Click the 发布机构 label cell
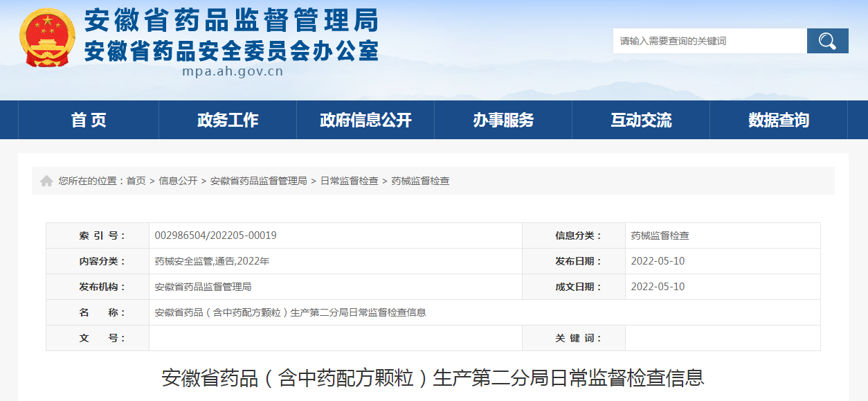868x401 pixels. [x=98, y=287]
